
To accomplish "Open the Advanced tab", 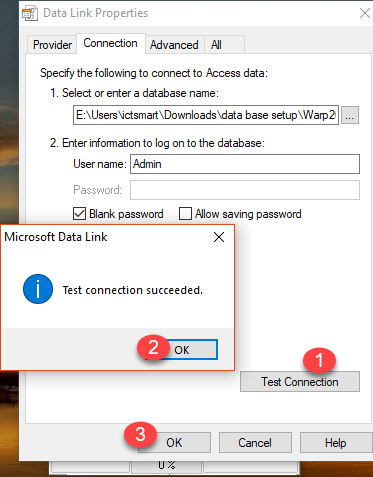I will tap(174, 45).
